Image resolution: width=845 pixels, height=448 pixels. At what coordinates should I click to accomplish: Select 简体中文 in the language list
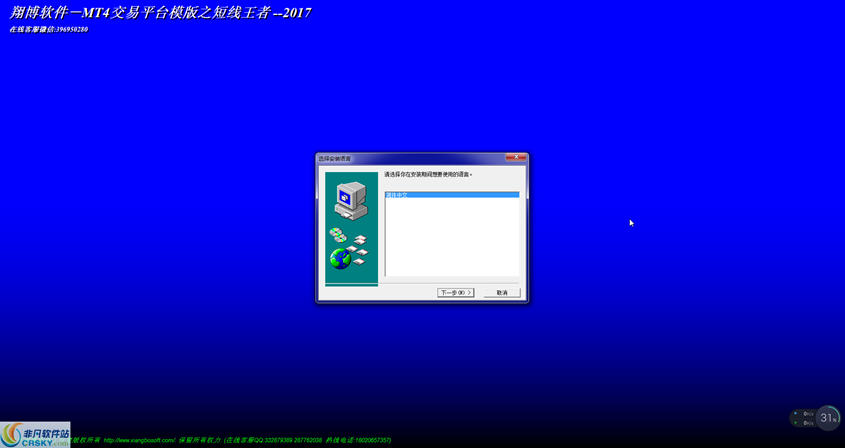coord(452,195)
